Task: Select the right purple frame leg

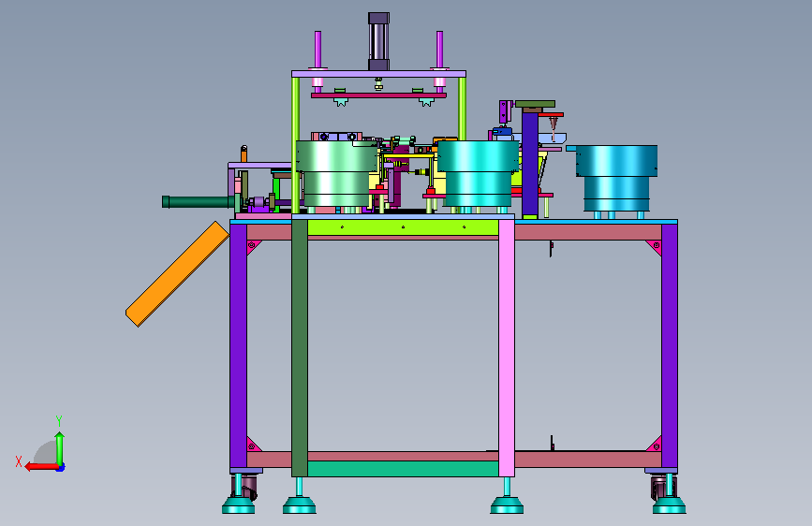Action: pyautogui.click(x=669, y=345)
